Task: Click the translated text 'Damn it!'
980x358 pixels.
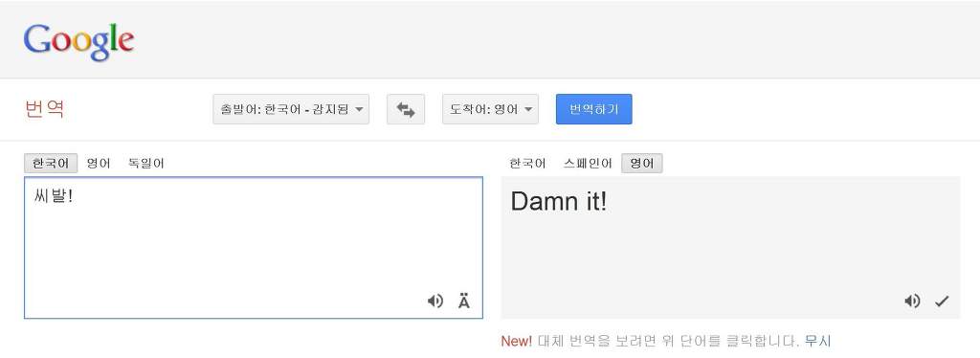Action: [x=559, y=201]
